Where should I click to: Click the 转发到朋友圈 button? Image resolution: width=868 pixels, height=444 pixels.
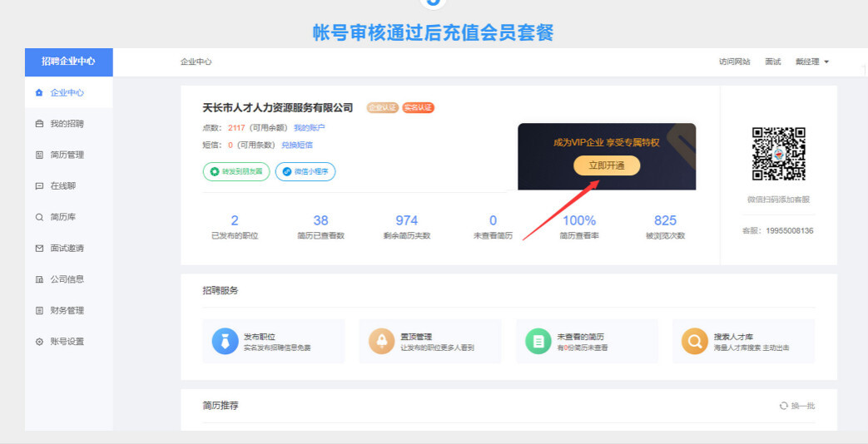tap(236, 171)
